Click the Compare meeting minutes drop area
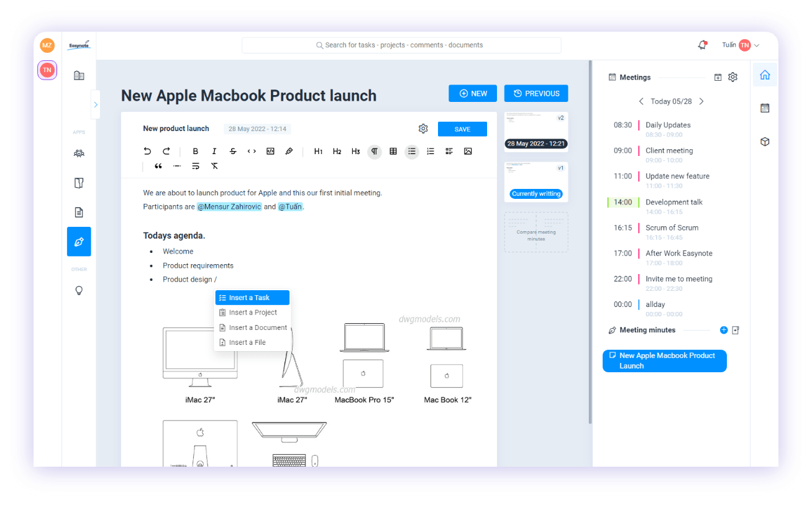 click(x=536, y=232)
